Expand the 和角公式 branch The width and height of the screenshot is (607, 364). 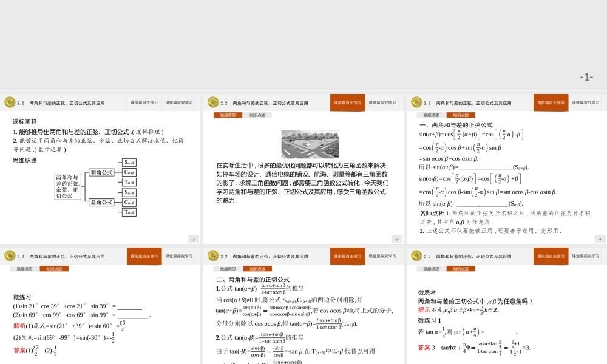pos(101,172)
